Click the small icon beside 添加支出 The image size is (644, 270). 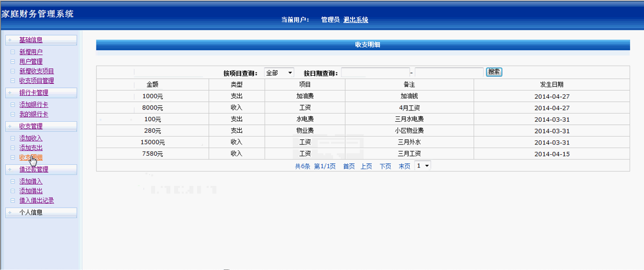click(13, 148)
